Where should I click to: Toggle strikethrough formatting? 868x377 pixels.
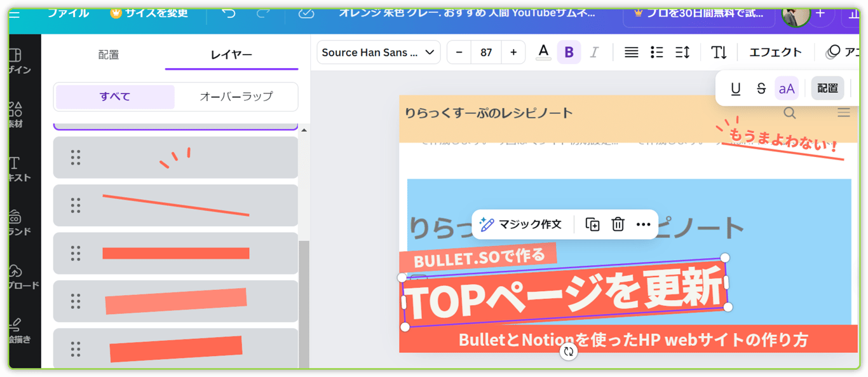pos(761,88)
